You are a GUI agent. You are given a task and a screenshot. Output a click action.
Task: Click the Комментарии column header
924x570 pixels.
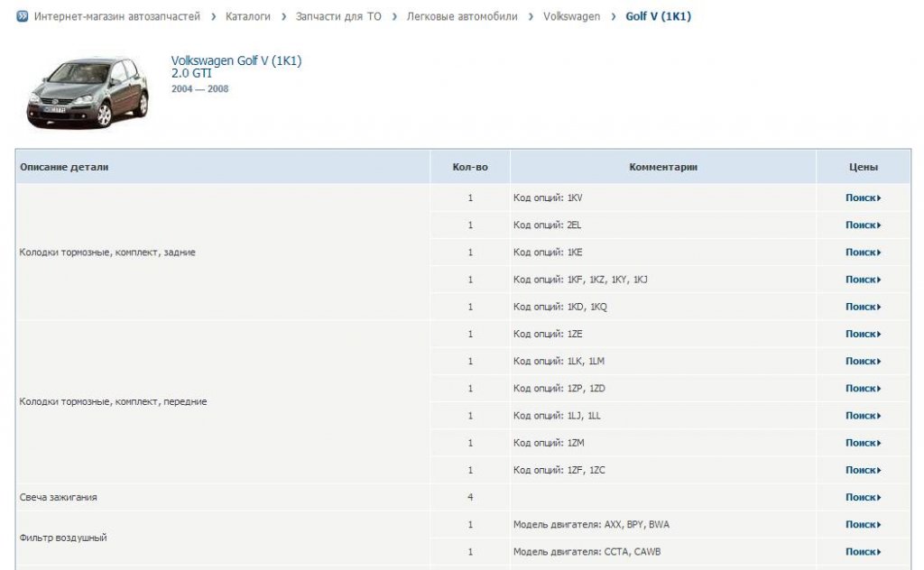coord(663,167)
